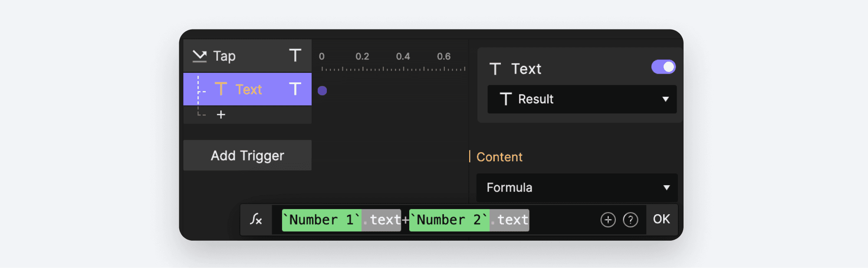
Task: Click the Number 1 token in the formula
Action: click(321, 219)
